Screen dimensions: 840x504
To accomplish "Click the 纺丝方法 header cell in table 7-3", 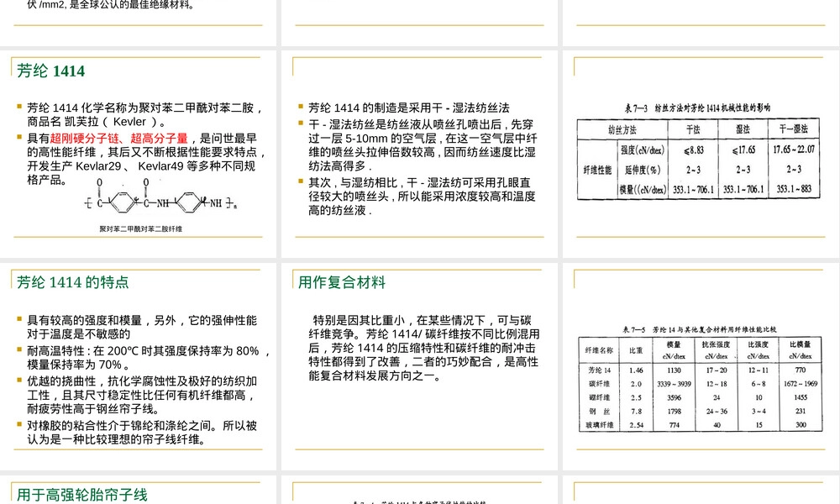I will 622,129.
